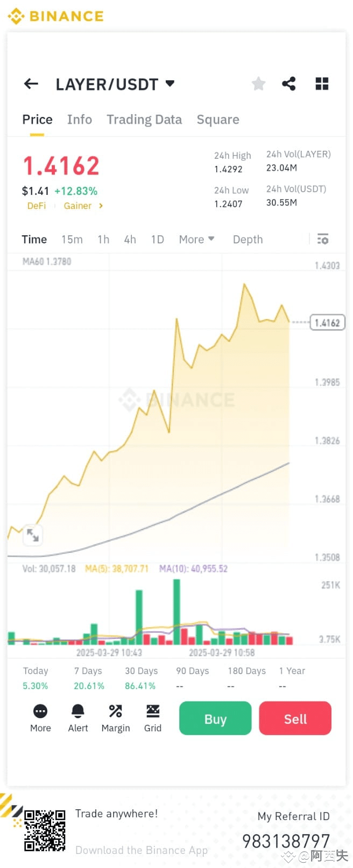Expand chart to fullscreen with arrows icon
This screenshot has width=353, height=868.
click(x=32, y=535)
